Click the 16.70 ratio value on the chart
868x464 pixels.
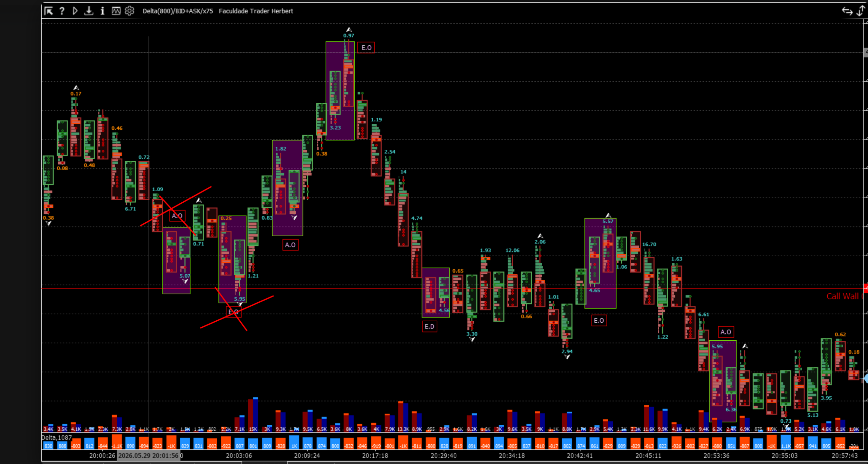coord(649,244)
